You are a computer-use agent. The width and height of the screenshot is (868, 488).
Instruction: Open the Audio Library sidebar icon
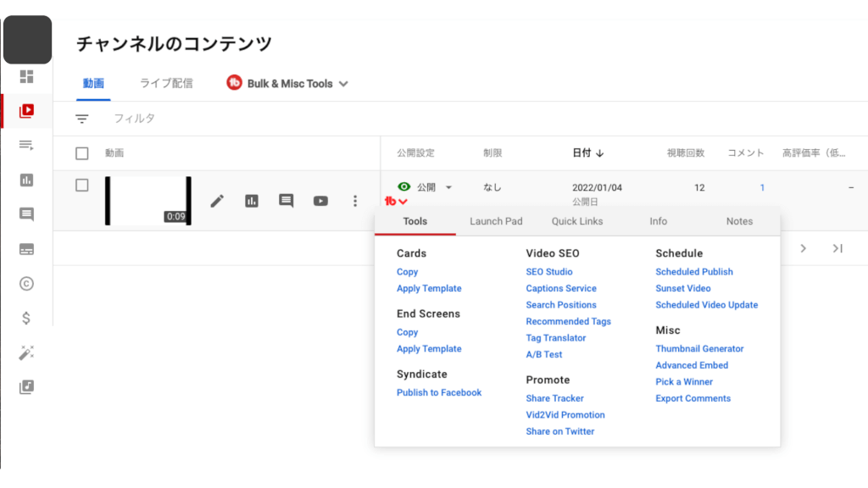coord(26,387)
